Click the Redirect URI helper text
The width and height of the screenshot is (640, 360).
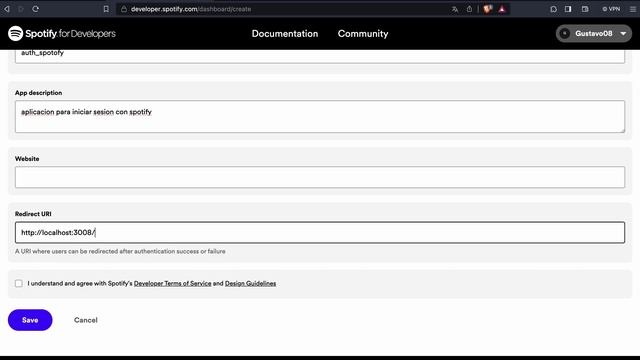(x=120, y=251)
